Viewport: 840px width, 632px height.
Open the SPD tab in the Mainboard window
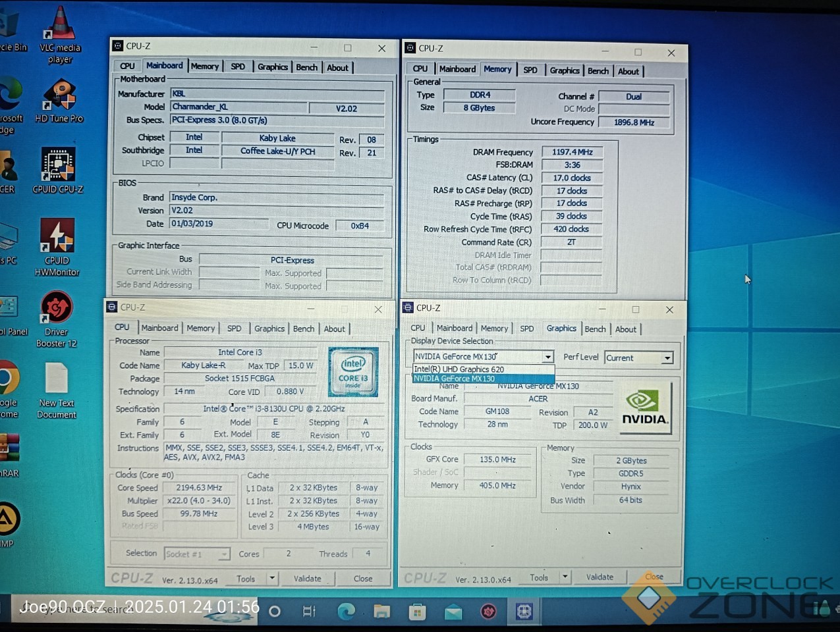click(238, 66)
